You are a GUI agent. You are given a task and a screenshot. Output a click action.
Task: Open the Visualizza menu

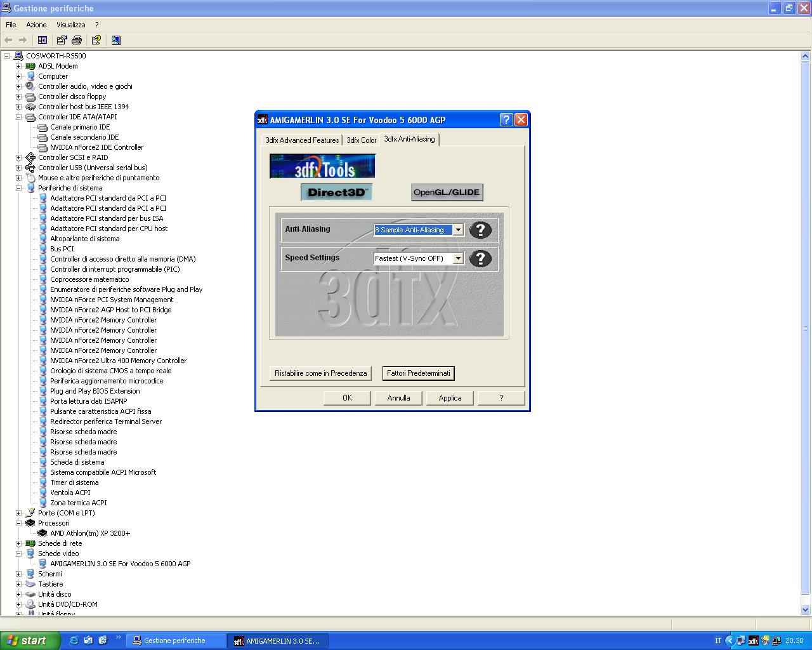coord(70,25)
